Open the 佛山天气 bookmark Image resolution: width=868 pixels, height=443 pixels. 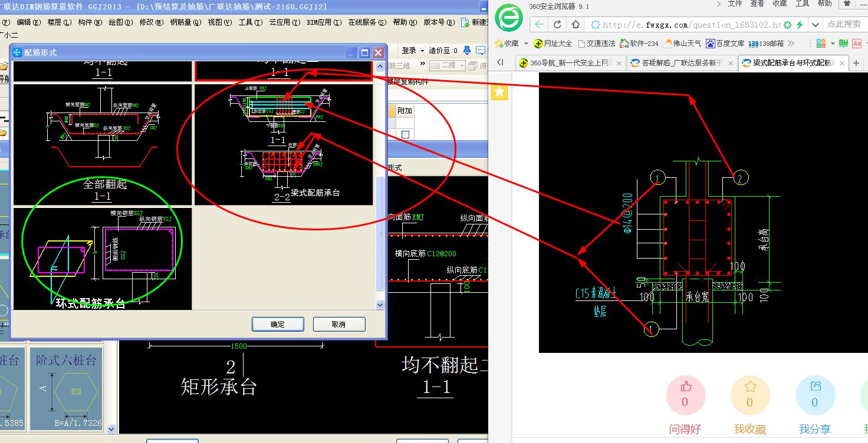[682, 43]
